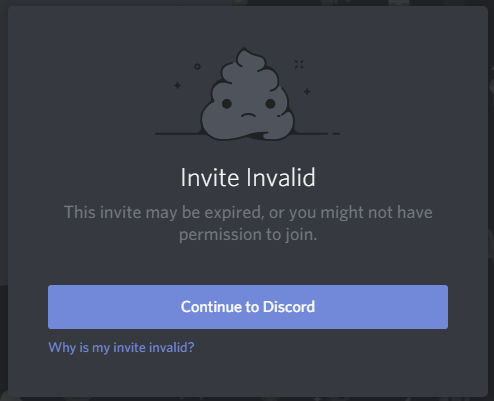Screen dimensions: 494x401
Task: Click the 'This invite may be expired' description line
Action: [x=248, y=213]
